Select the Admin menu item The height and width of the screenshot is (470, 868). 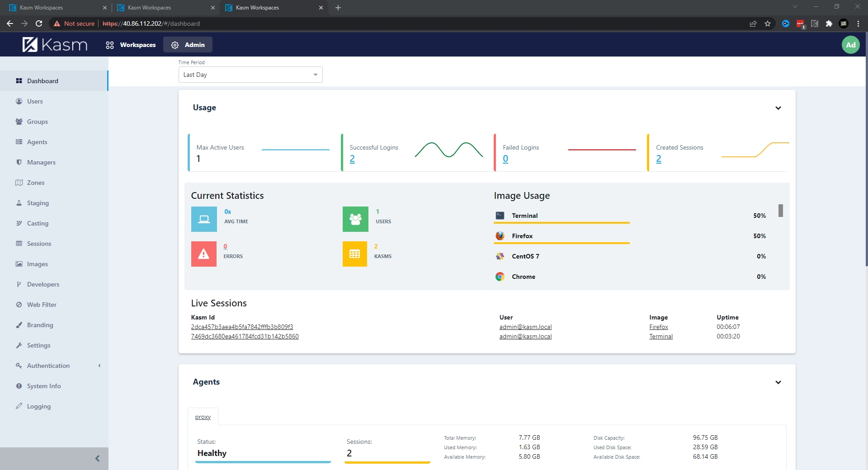pos(188,45)
